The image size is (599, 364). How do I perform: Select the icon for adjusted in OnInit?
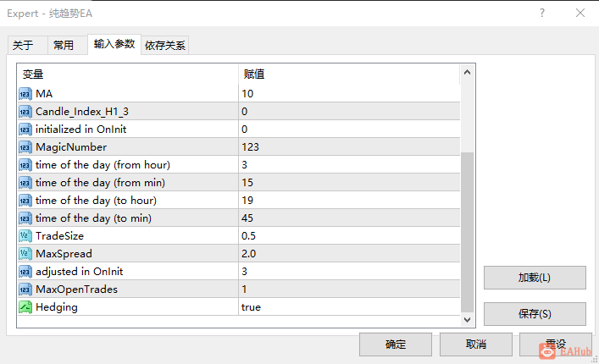(25, 272)
